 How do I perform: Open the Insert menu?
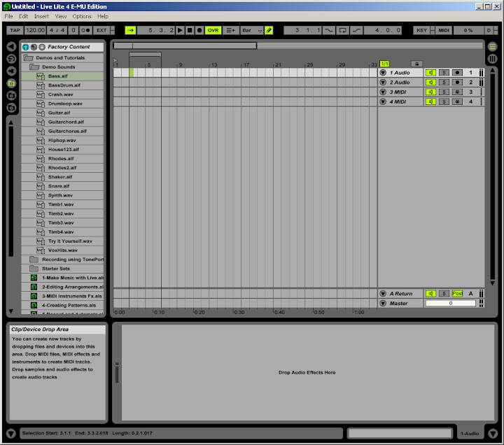[x=41, y=16]
